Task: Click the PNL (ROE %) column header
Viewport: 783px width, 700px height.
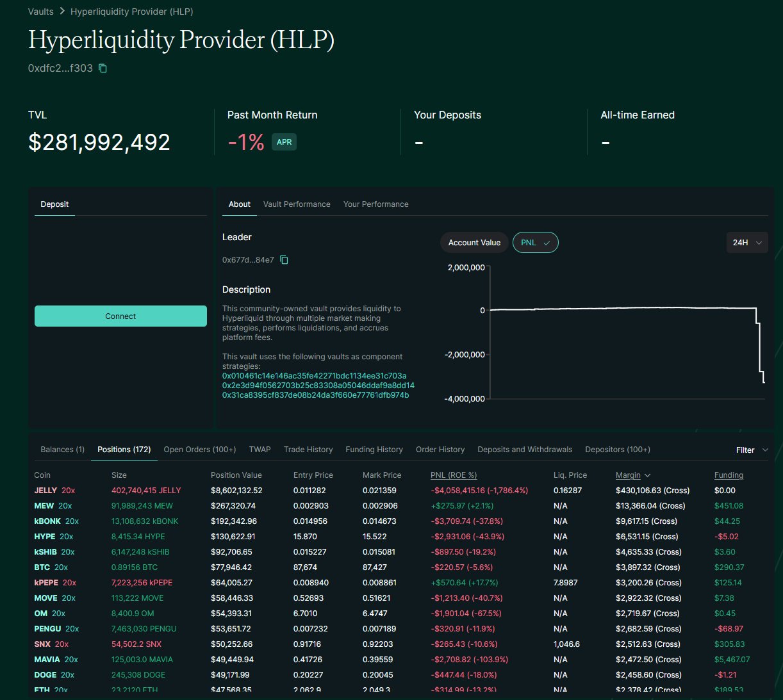Action: click(x=454, y=475)
